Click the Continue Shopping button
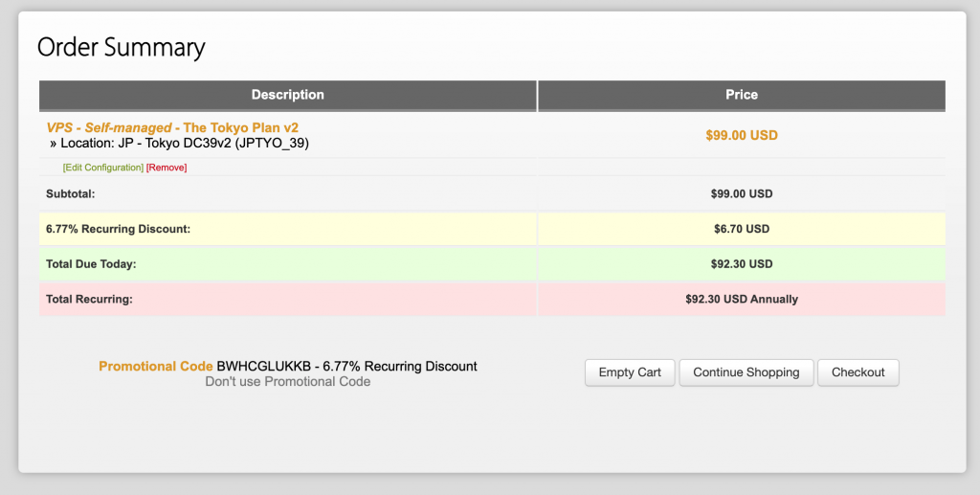 (x=746, y=372)
